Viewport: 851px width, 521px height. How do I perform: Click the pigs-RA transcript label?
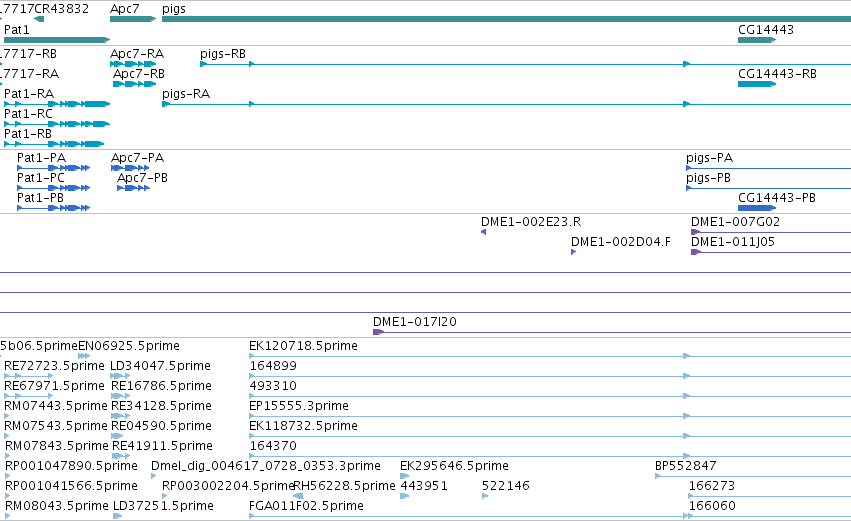186,94
